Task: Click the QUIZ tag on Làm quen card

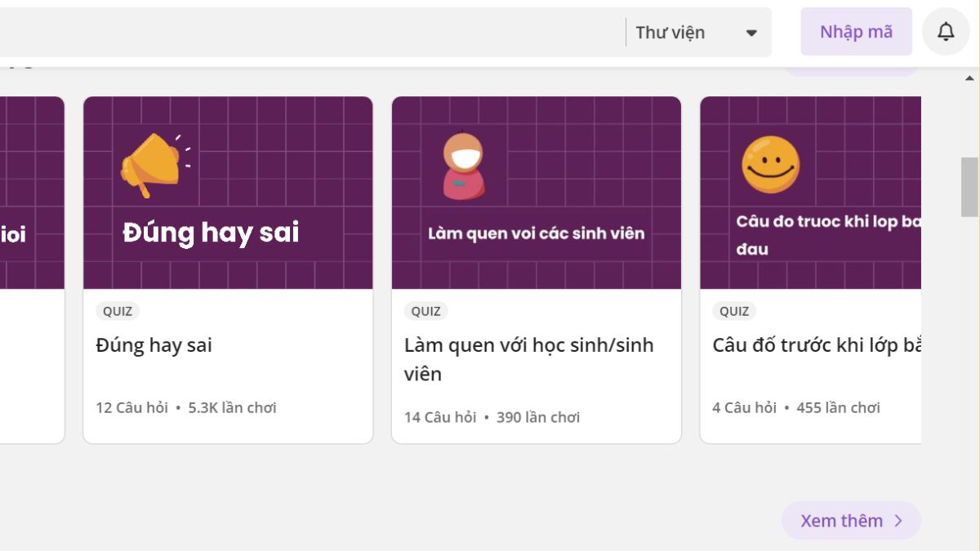Action: tap(425, 311)
